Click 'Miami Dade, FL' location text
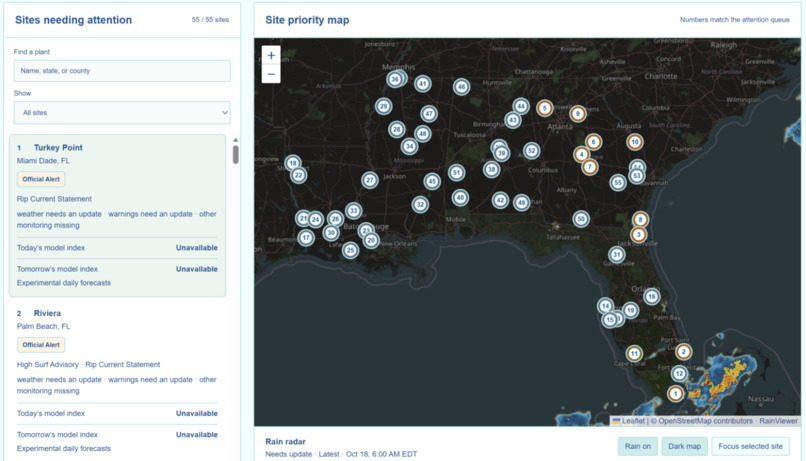 (x=43, y=161)
